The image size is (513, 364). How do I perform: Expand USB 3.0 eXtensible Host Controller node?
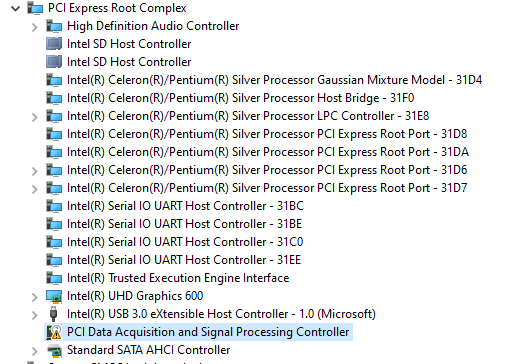coord(34,315)
